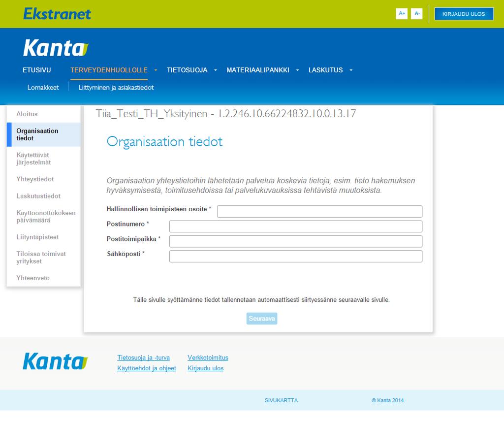Focus the Hallinnollisen toimipisteen osoite field
The height and width of the screenshot is (422, 504).
pos(319,211)
